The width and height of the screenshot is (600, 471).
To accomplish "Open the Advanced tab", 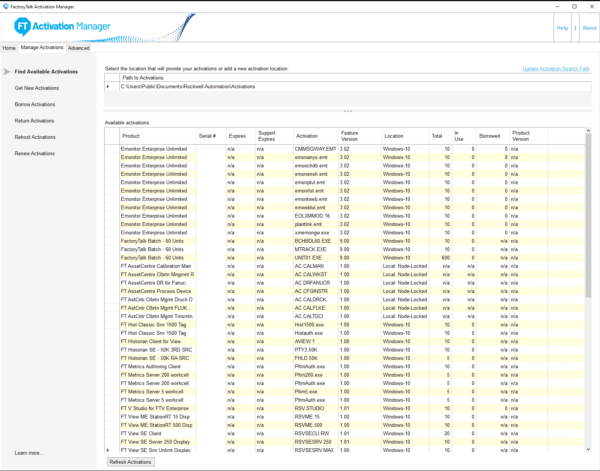I will pyautogui.click(x=78, y=48).
